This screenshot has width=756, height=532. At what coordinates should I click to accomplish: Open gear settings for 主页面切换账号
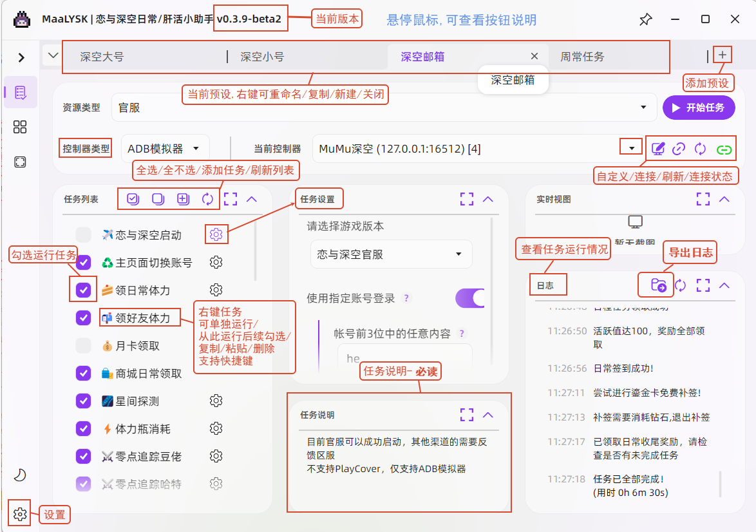point(216,262)
